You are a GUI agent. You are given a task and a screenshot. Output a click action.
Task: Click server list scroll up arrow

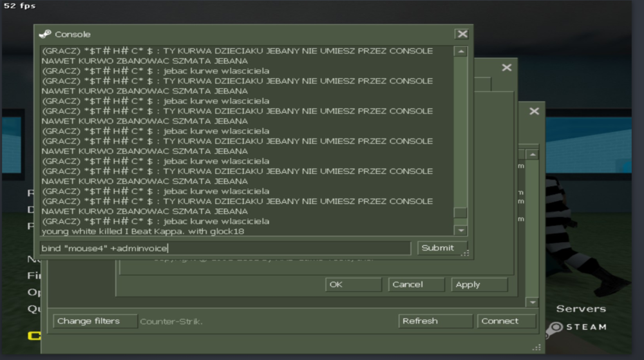[x=533, y=155]
